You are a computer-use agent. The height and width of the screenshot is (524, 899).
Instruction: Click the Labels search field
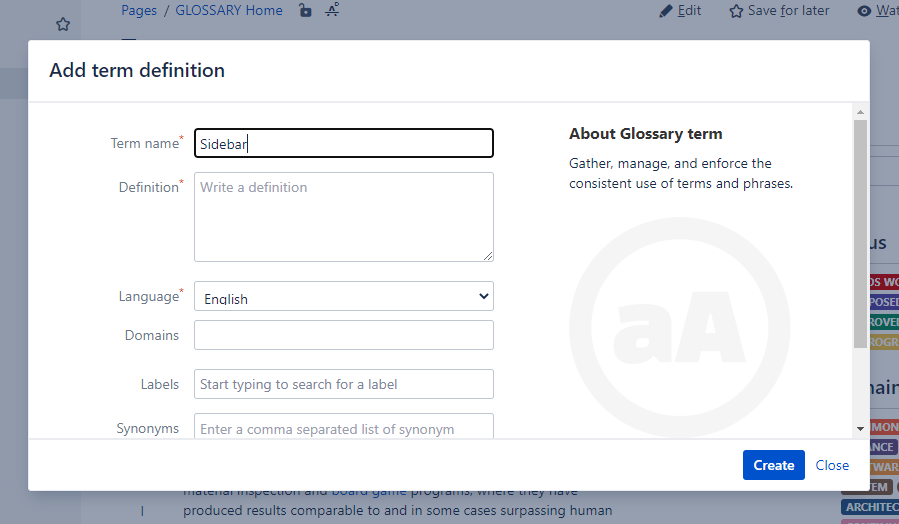[x=343, y=384]
